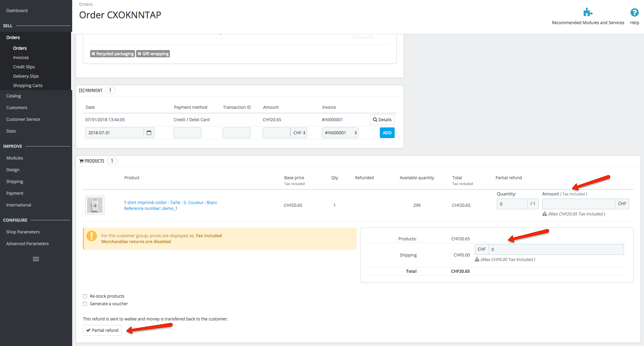View payment details via magnifier button
The image size is (644, 346).
[382, 119]
